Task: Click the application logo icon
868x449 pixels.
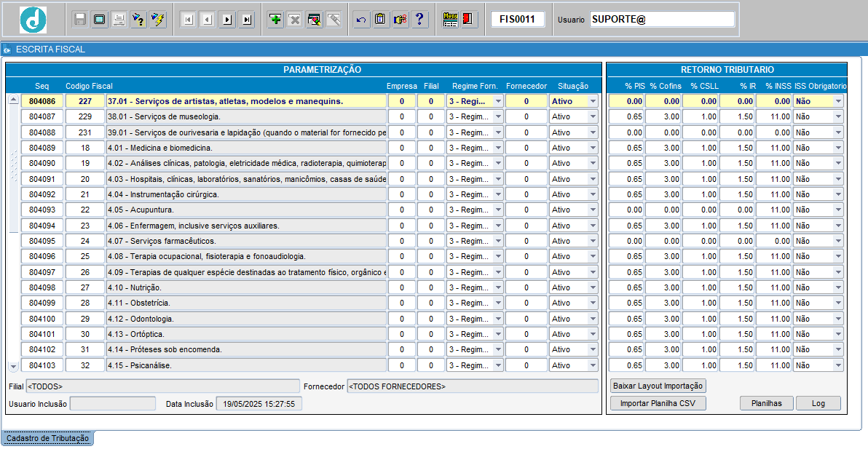Action: 33,20
